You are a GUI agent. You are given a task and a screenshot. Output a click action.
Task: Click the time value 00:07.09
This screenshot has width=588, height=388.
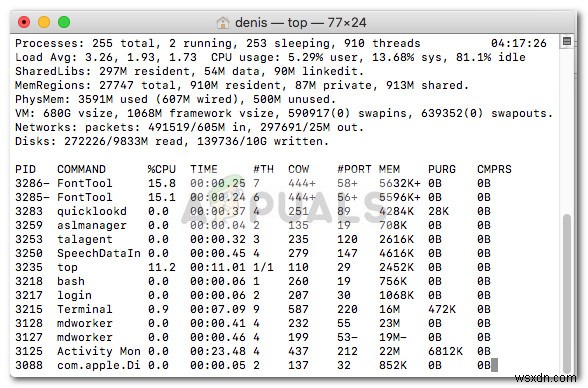pyautogui.click(x=218, y=309)
